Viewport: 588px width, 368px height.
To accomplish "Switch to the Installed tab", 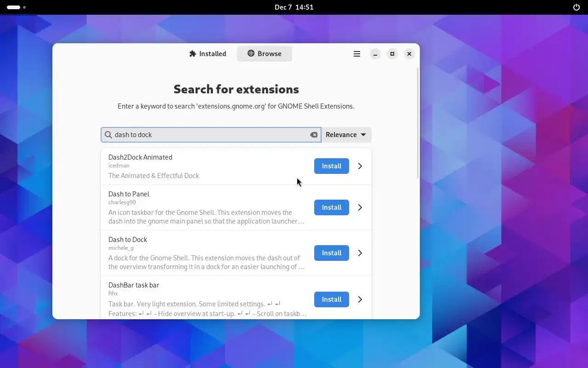I will [208, 54].
